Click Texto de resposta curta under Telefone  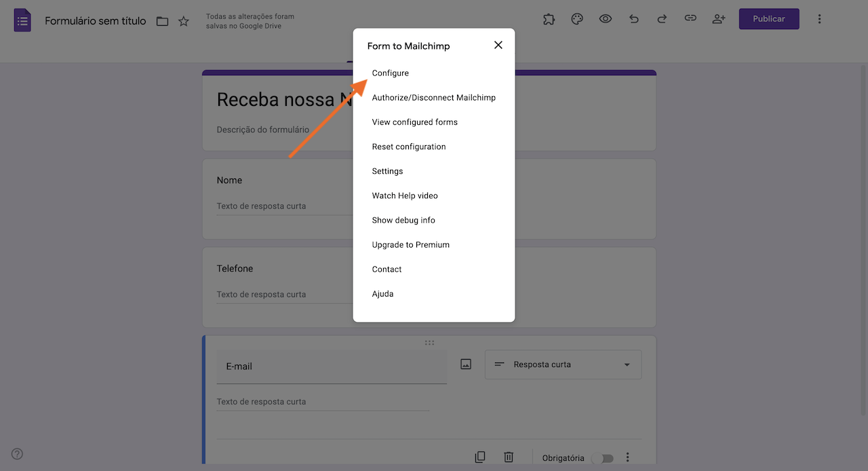261,295
